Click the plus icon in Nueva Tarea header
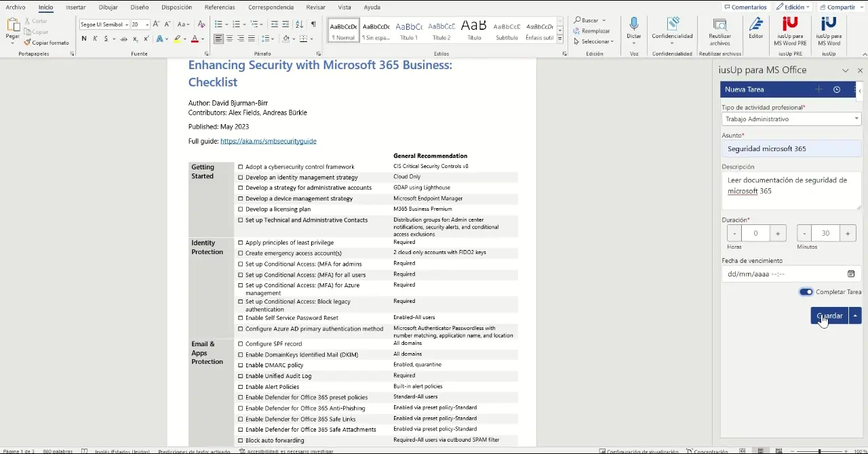The height and width of the screenshot is (454, 868). [818, 89]
